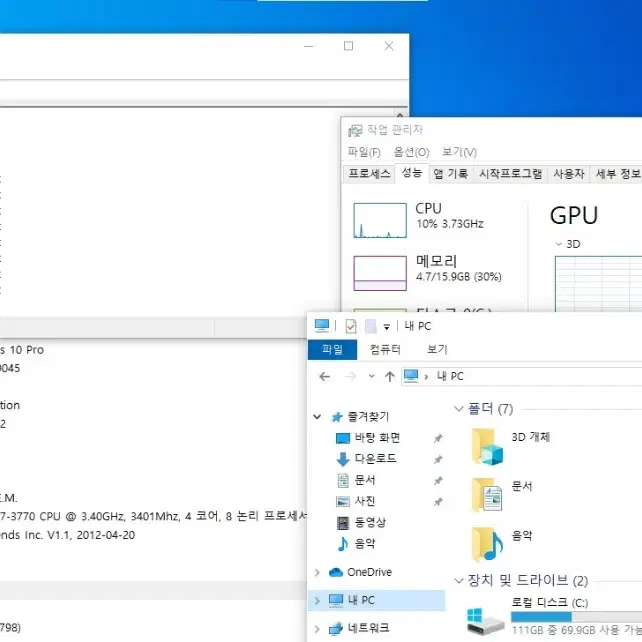Click the C: drive usage bar
This screenshot has height=642, width=642.
(x=576, y=617)
